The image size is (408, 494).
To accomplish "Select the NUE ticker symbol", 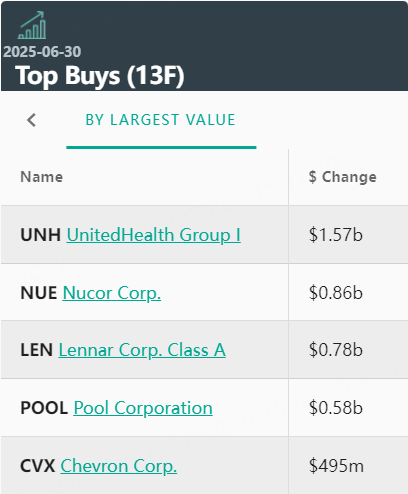I will click(x=39, y=293).
